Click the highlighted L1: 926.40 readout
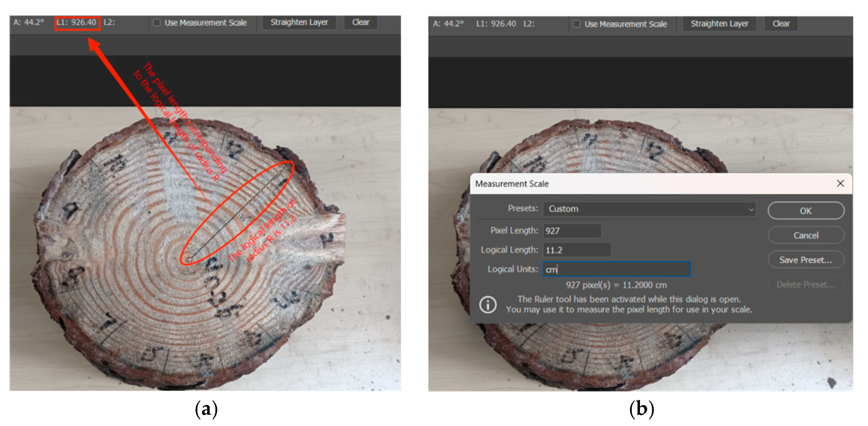Viewport: 868px width, 426px height. click(77, 22)
